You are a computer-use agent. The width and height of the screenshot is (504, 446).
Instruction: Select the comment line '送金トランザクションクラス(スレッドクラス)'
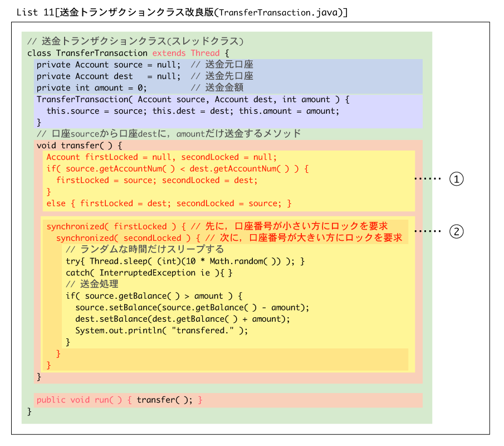click(x=135, y=41)
